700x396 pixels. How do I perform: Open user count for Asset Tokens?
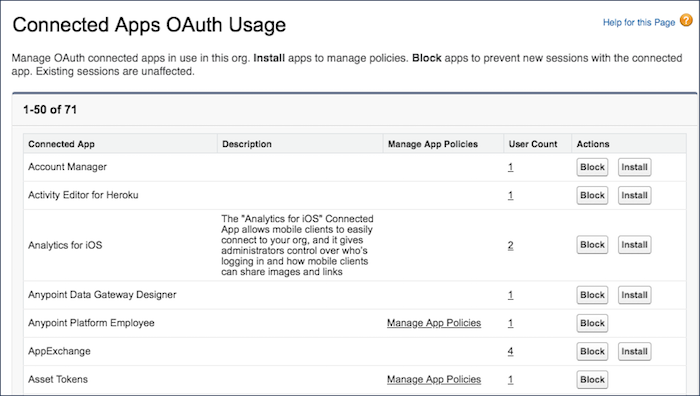tap(510, 379)
